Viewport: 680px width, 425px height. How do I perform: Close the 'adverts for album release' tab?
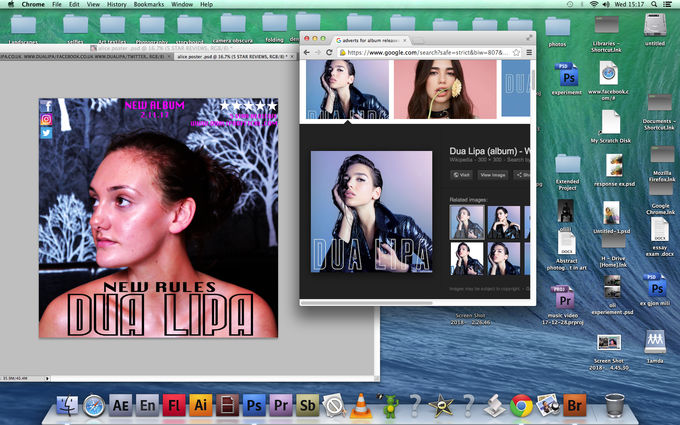point(405,40)
